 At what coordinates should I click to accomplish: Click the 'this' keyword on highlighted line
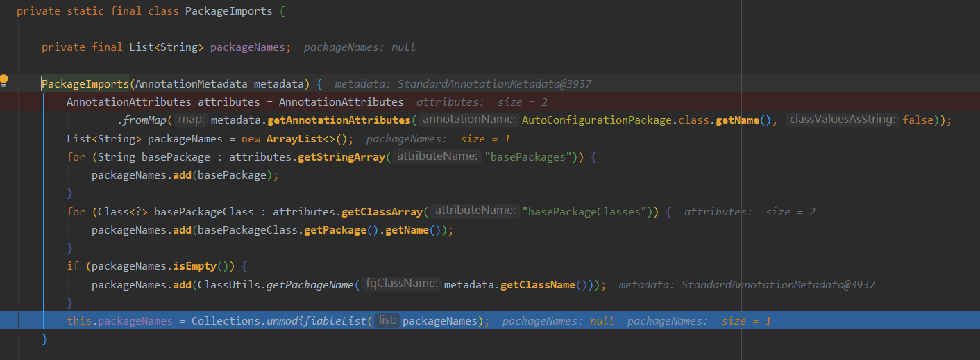click(79, 321)
